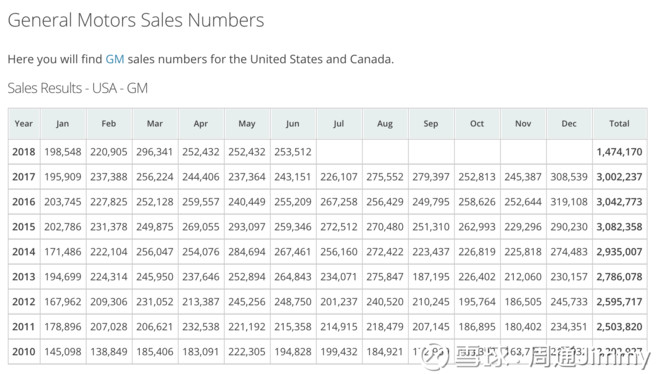Select the 2011 total 2,503,820
Viewport: 660px width, 374px height.
[x=619, y=326]
